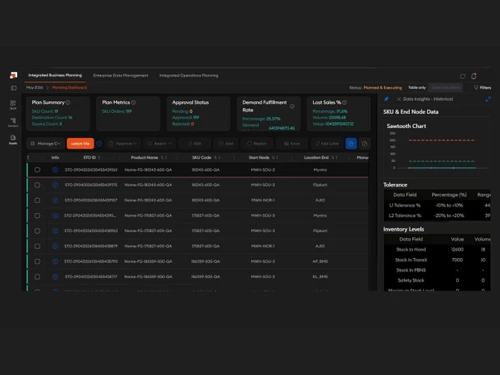Select the 181043 AJIO row checkbox

(37, 200)
